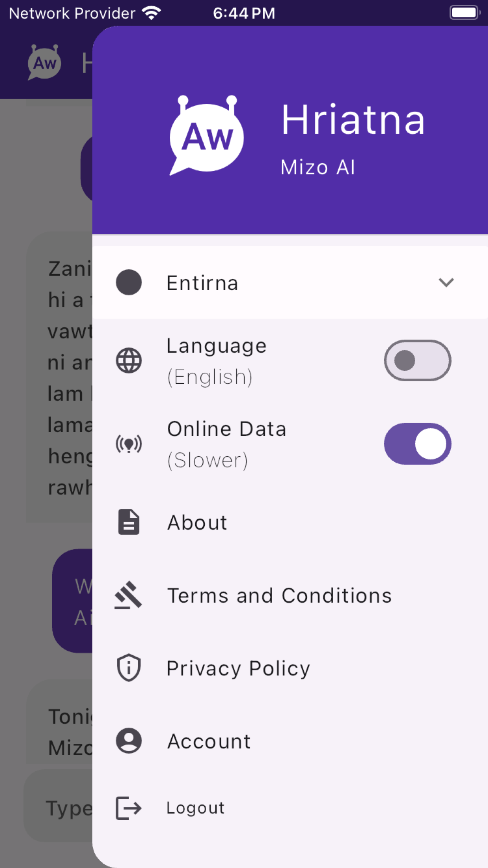This screenshot has height=868, width=488.
Task: Select Terms and Conditions text
Action: [x=279, y=596]
